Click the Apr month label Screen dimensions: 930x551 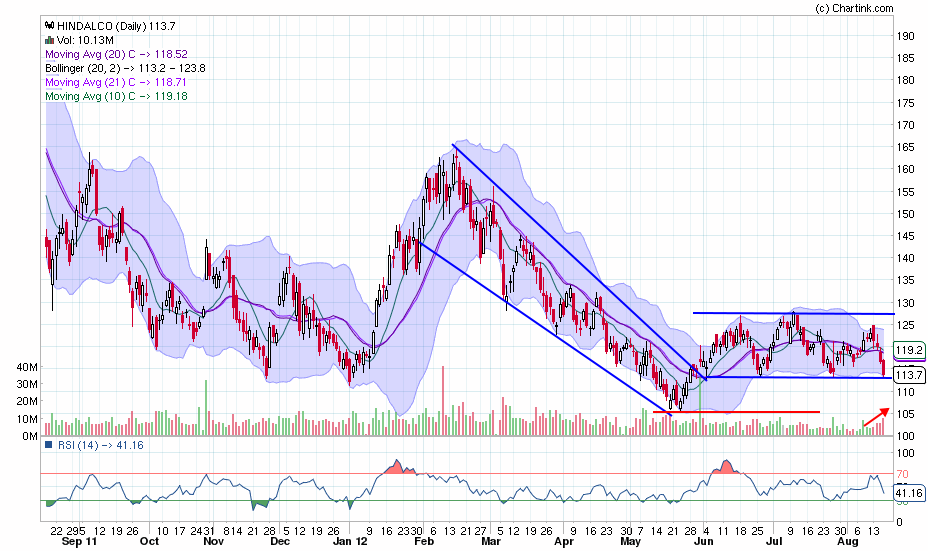point(564,541)
